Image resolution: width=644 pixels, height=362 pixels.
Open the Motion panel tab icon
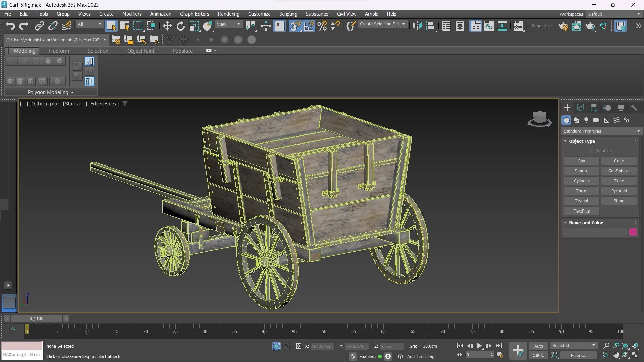click(607, 108)
